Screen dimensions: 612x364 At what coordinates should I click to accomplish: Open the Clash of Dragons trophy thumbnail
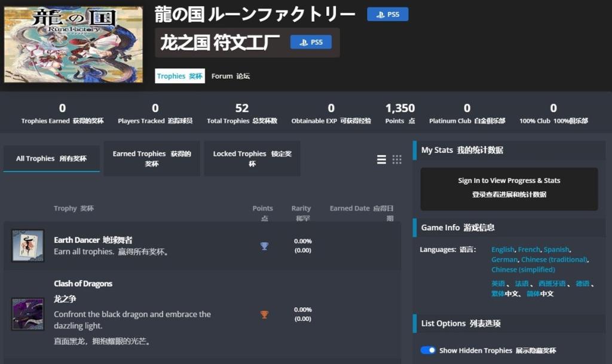click(27, 315)
